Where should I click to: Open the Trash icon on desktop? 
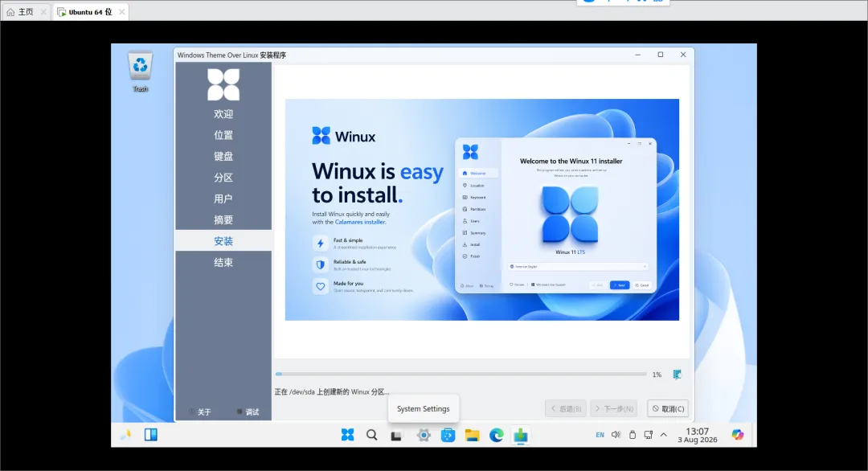[x=140, y=71]
